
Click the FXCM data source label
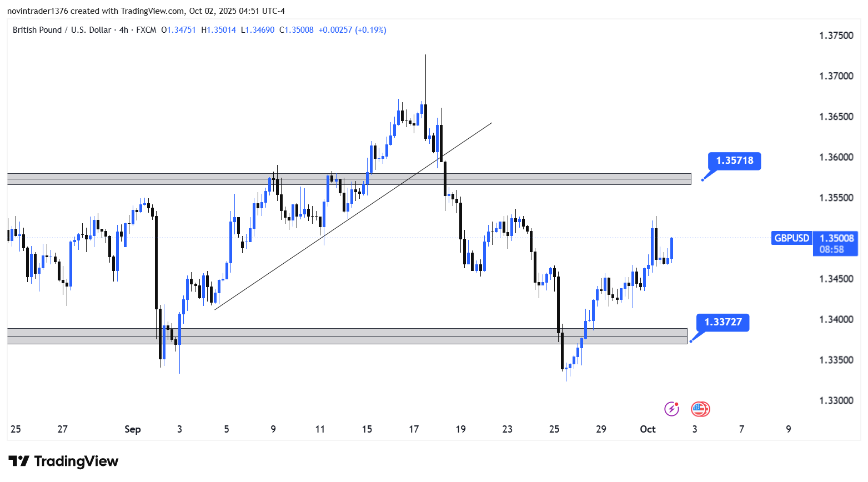[x=146, y=30]
